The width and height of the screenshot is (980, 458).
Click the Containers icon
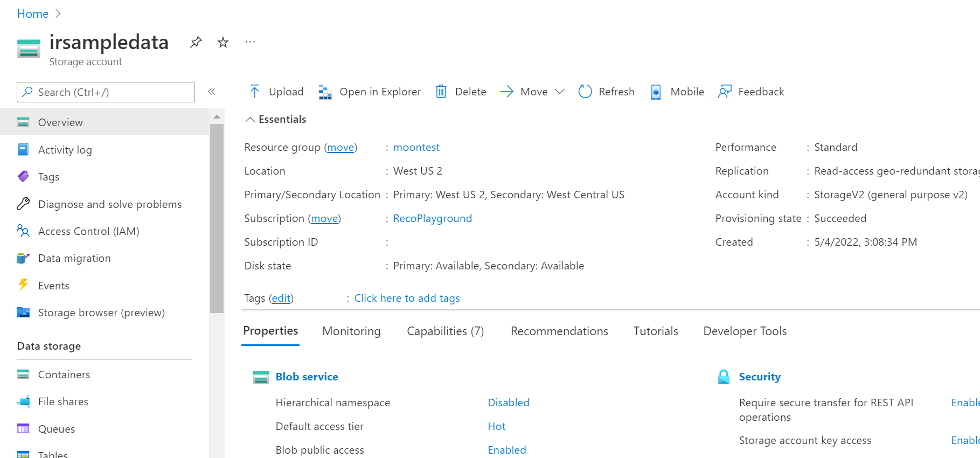[x=23, y=374]
